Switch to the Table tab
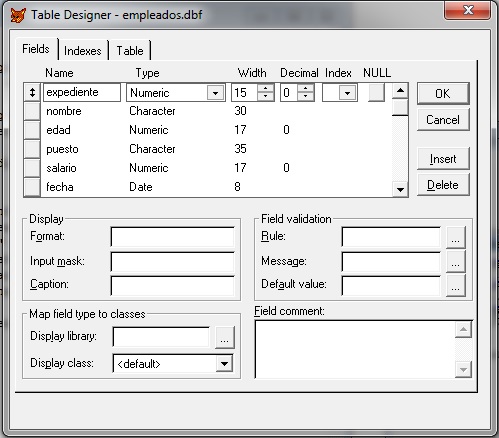The image size is (499, 438). 130,51
